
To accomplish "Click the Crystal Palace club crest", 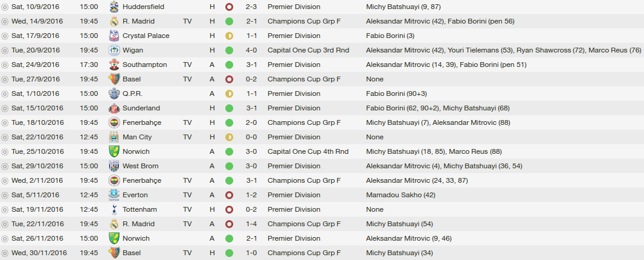I will click(x=114, y=36).
